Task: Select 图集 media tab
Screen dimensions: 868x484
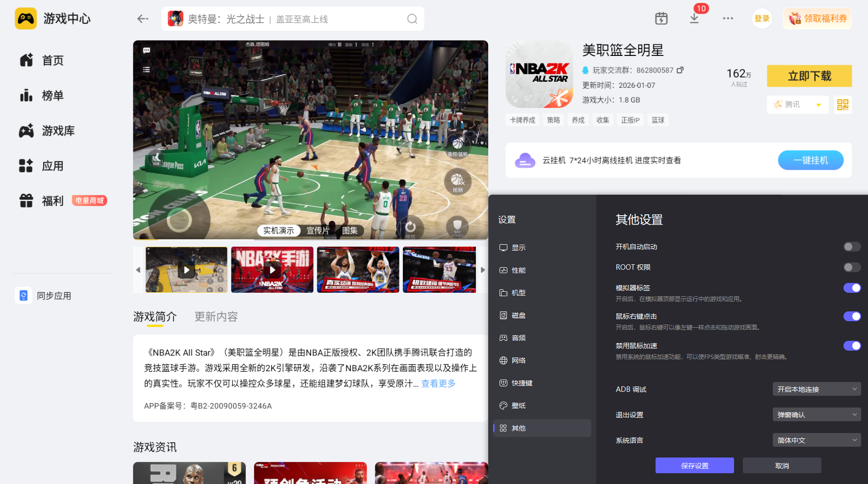Action: tap(350, 230)
